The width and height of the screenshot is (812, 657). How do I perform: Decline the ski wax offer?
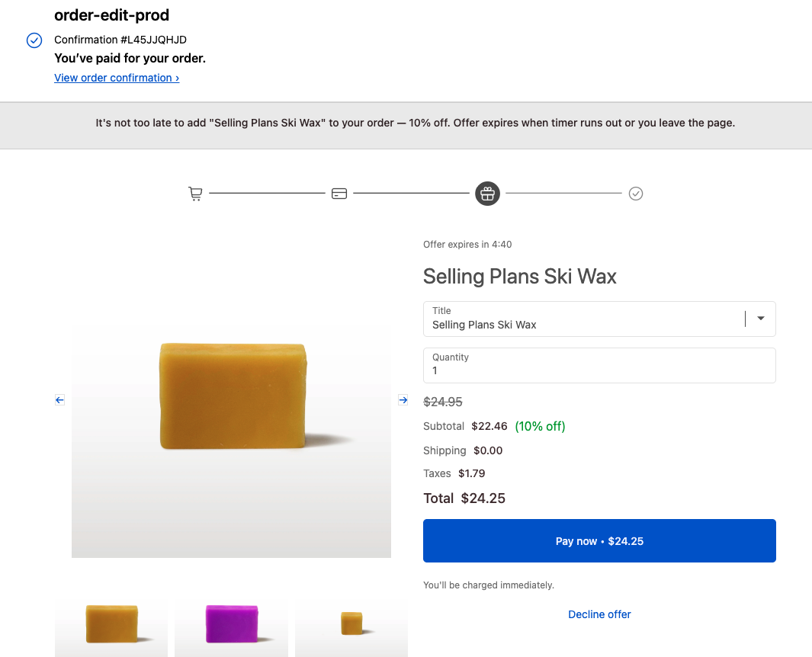pos(599,614)
